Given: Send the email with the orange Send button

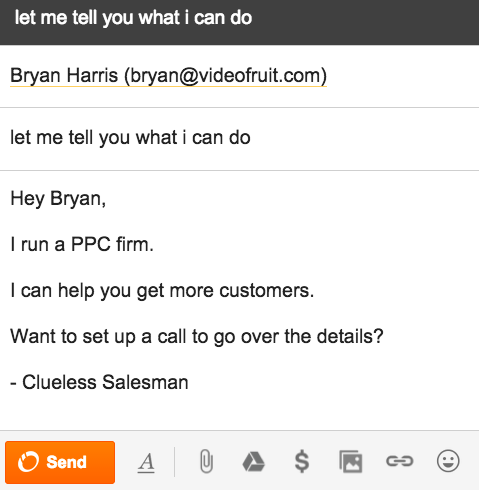Looking at the screenshot, I should coord(60,462).
